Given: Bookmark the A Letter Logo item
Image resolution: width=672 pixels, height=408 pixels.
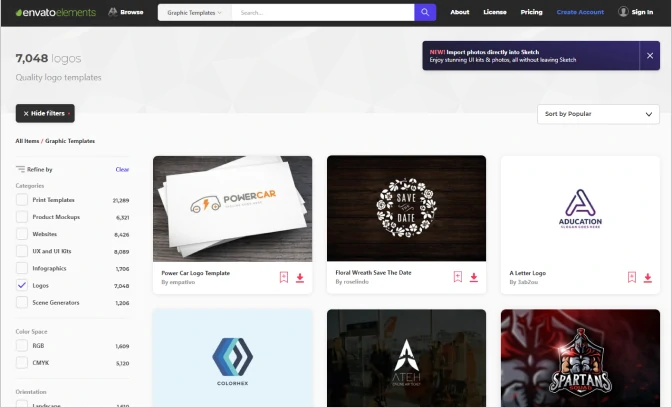Looking at the screenshot, I should (632, 277).
